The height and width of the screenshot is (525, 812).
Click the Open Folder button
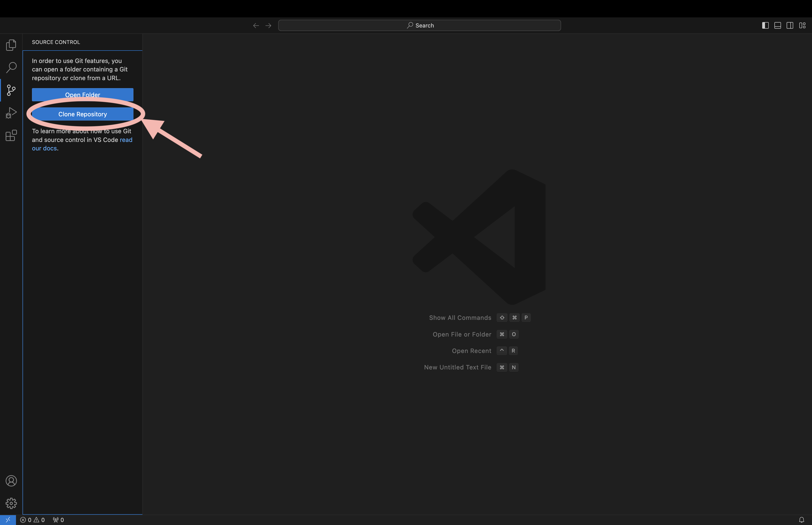(82, 94)
